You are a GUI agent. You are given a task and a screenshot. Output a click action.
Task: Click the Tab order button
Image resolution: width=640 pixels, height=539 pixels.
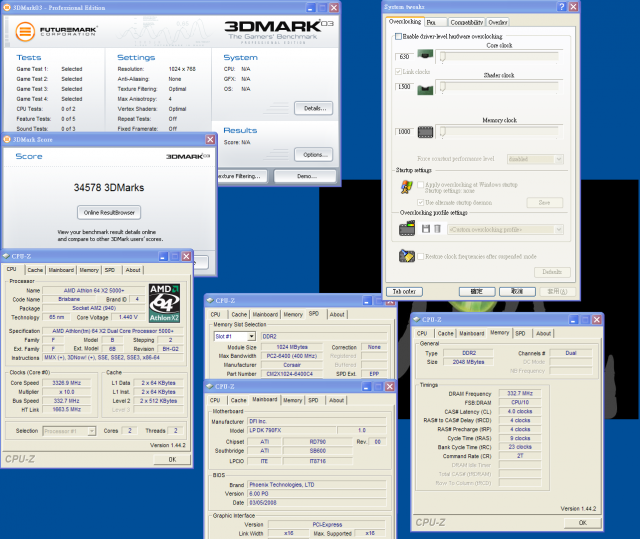[x=404, y=291]
